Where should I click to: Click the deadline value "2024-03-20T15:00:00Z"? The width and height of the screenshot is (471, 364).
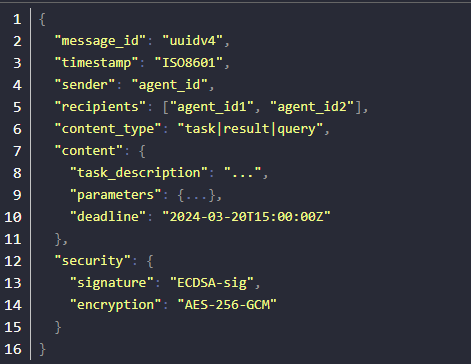tap(246, 217)
